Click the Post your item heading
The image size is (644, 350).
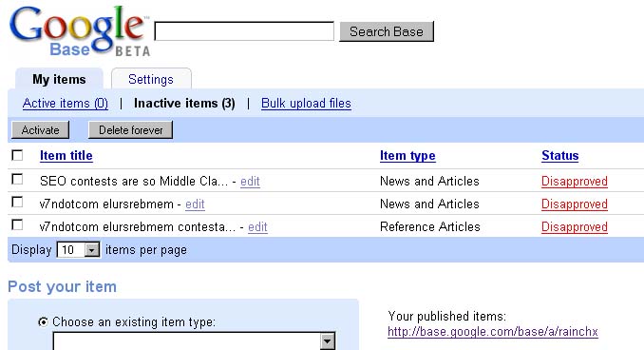click(62, 286)
